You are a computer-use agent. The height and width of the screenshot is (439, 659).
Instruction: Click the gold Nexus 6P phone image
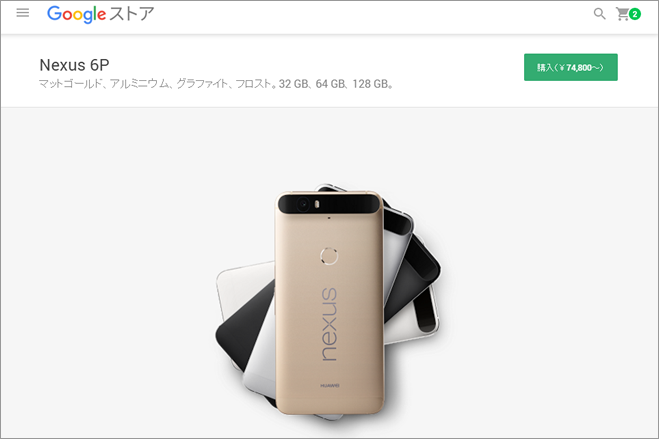click(330, 302)
